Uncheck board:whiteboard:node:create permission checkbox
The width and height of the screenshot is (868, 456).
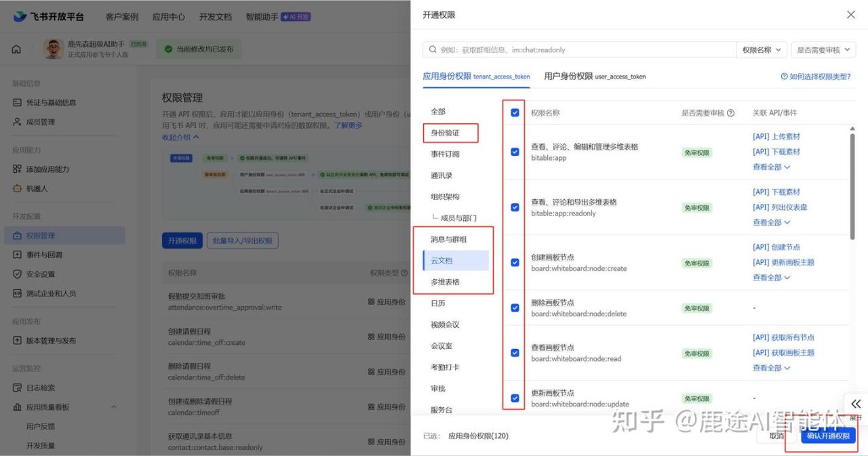click(x=515, y=263)
